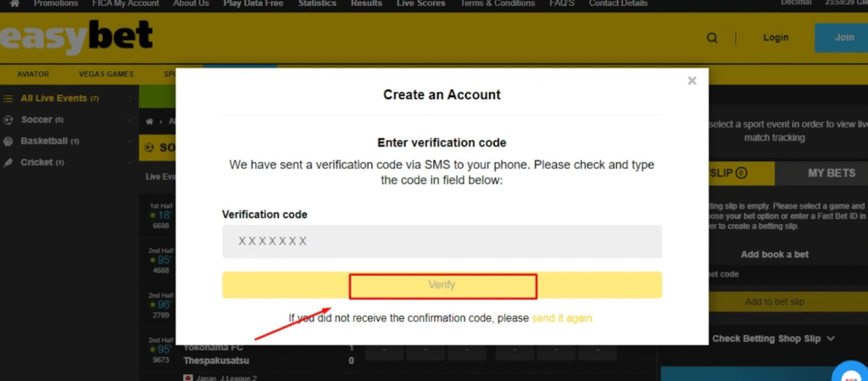The image size is (868, 381).
Task: Click the Soccer ball sidebar icon
Action: [x=8, y=120]
